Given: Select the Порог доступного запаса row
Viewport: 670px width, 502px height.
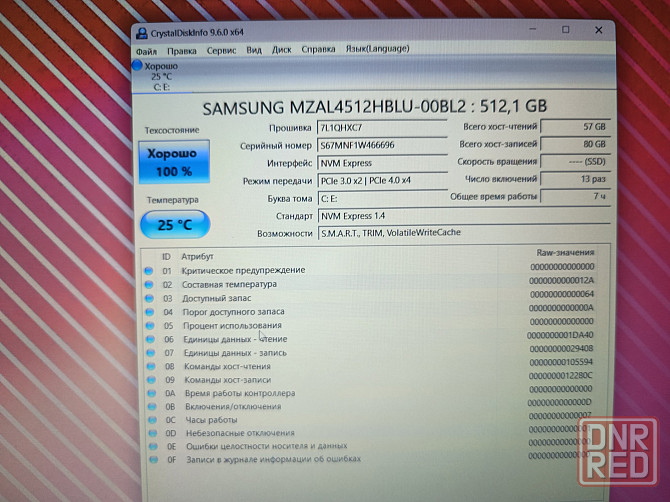Looking at the screenshot, I should (x=370, y=310).
